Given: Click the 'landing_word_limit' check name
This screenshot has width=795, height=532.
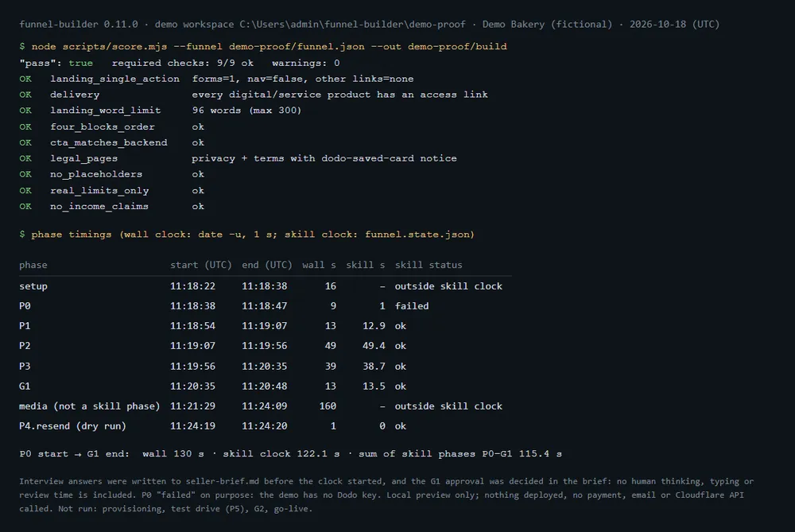Looking at the screenshot, I should 106,110.
